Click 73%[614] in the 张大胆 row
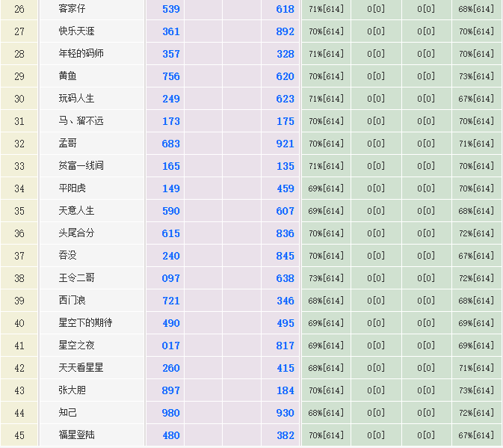Screen dimensions: 503x448 coord(476,390)
